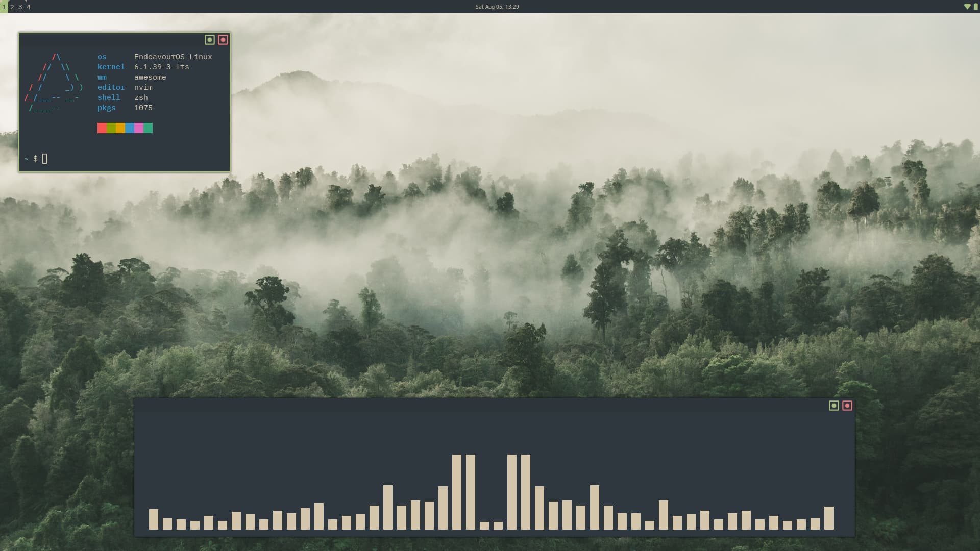Select the active workspace tag 1

coord(4,7)
